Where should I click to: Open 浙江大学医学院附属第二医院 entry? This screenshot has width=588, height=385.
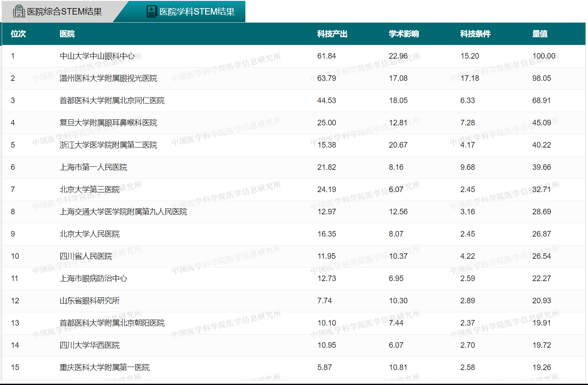(108, 145)
